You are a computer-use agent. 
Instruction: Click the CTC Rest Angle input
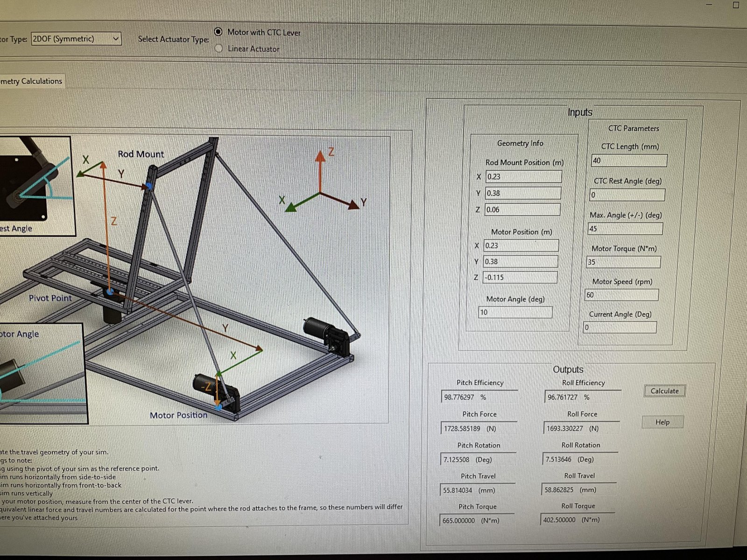pyautogui.click(x=627, y=195)
